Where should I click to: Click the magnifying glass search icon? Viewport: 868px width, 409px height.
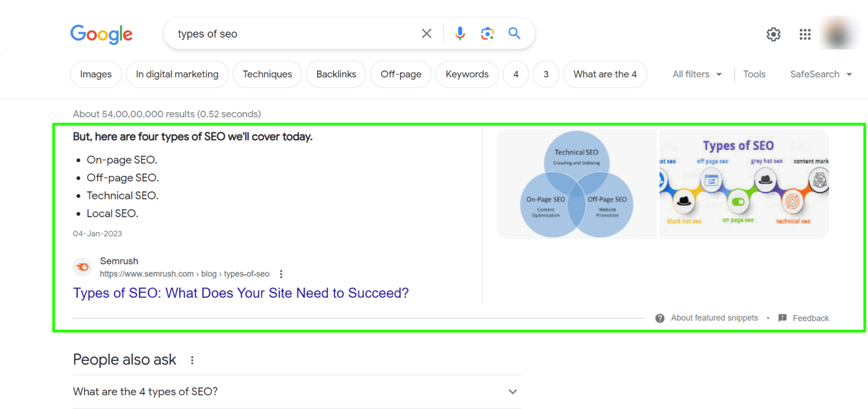click(x=514, y=33)
